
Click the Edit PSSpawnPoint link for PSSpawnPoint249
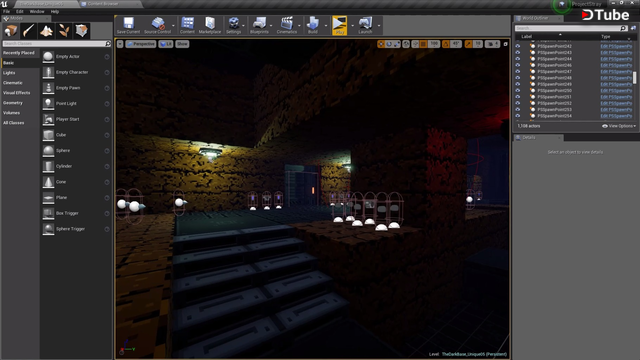coord(616,84)
